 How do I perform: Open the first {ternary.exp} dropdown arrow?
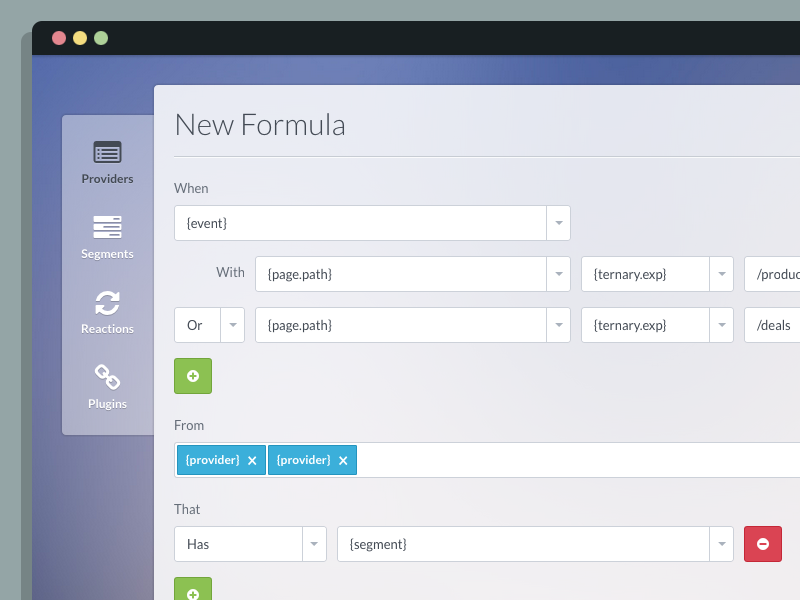(721, 274)
